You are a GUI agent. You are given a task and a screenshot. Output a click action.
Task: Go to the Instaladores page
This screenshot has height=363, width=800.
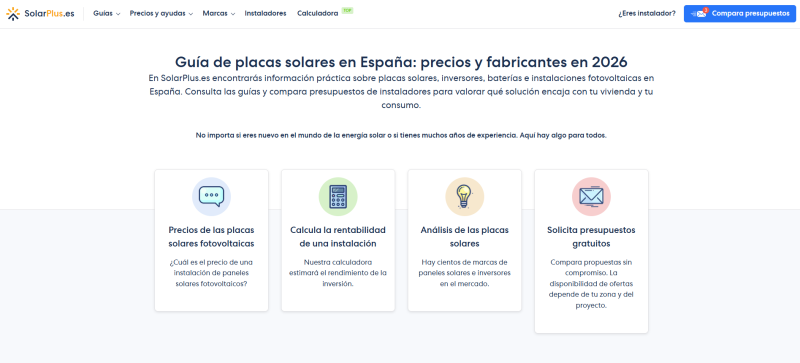point(265,14)
